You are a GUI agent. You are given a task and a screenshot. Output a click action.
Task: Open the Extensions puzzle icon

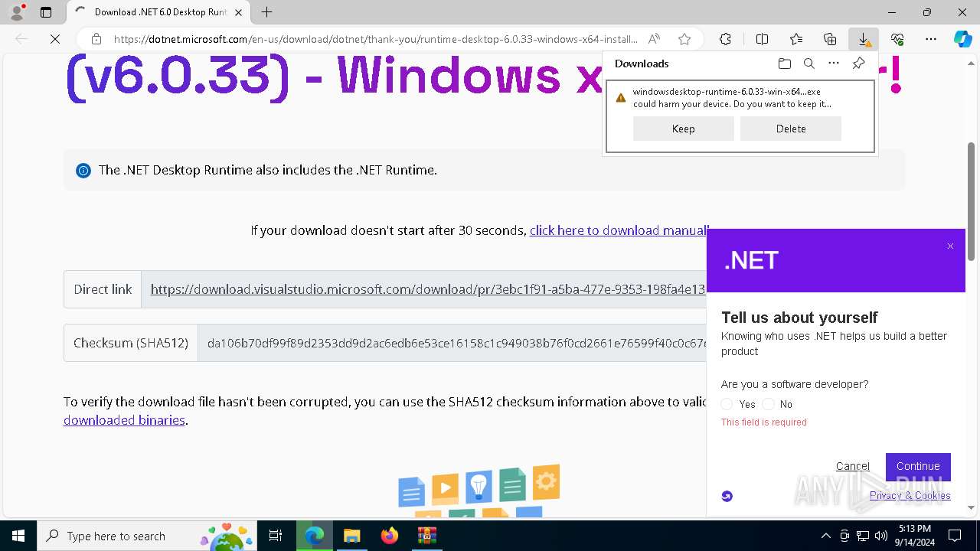[725, 39]
